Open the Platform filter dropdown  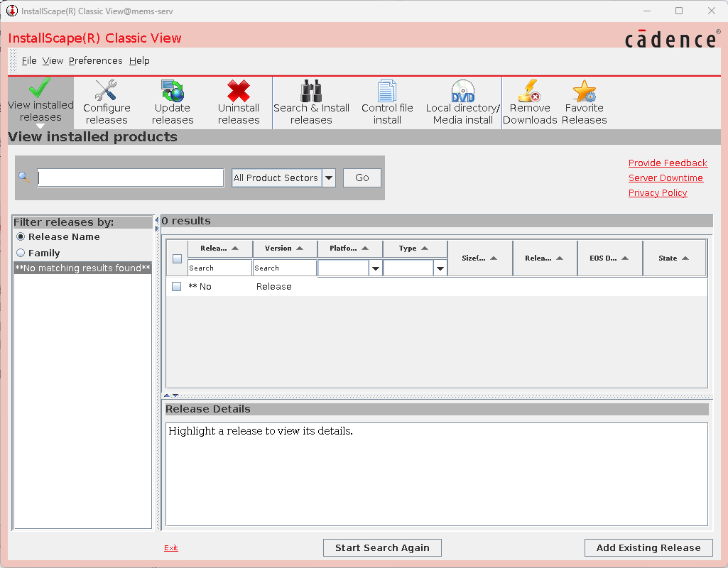376,268
